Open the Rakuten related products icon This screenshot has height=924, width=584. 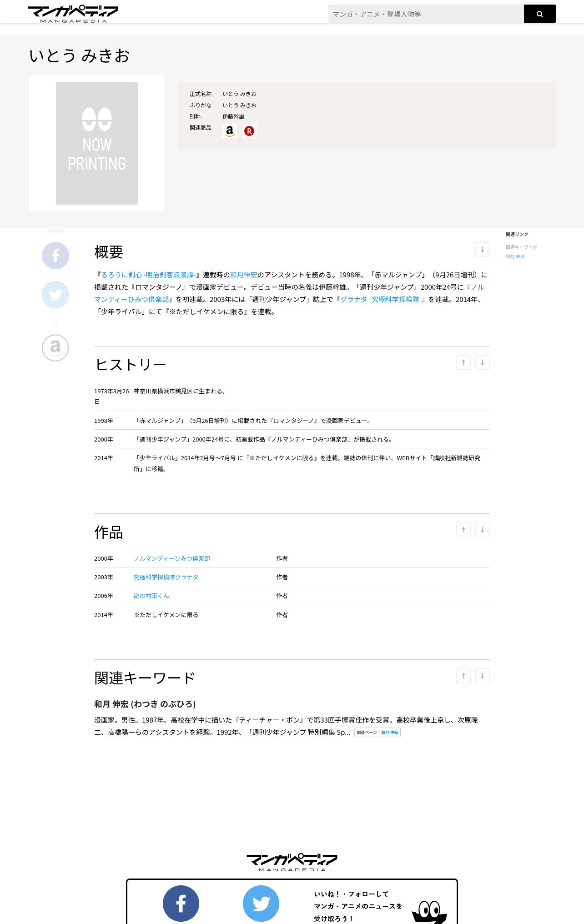coord(249,131)
